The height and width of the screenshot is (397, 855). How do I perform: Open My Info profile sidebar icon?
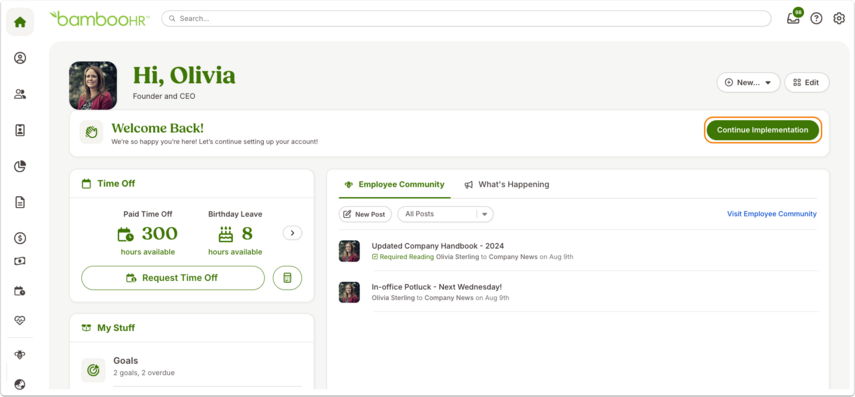click(x=20, y=58)
